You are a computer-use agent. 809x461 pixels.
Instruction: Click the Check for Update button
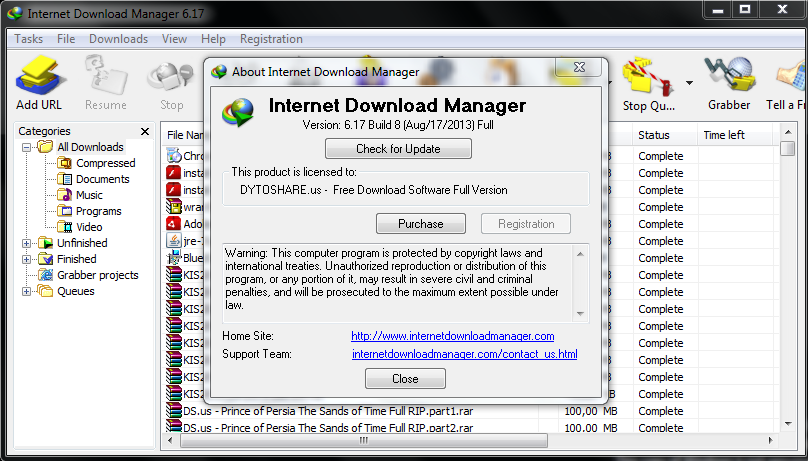click(x=398, y=149)
